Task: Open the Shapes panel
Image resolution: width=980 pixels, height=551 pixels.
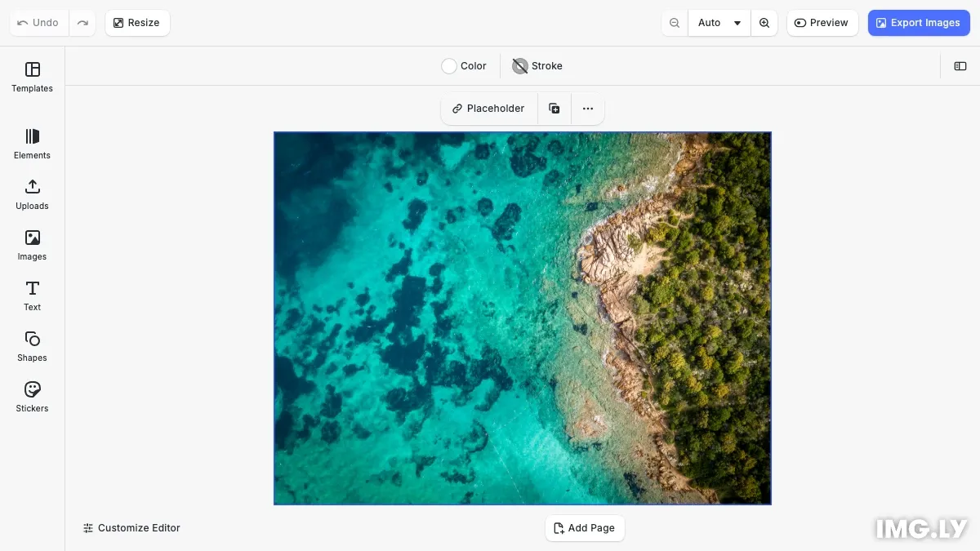Action: (32, 346)
